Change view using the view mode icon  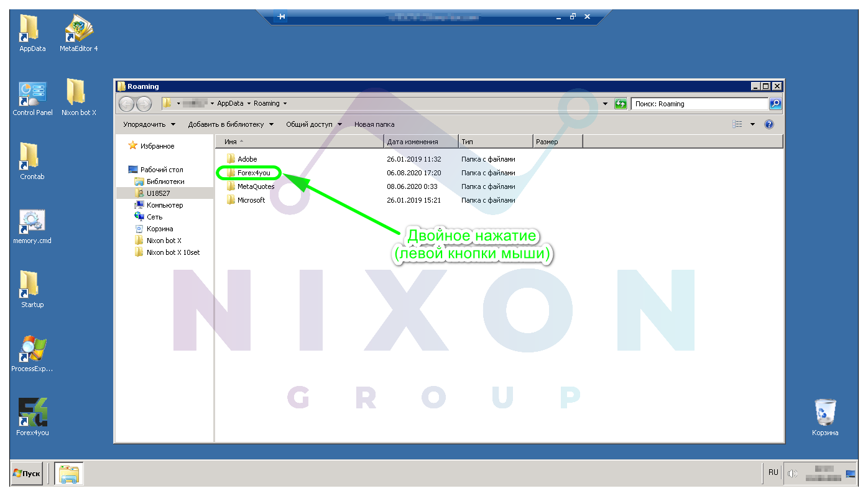coord(737,124)
